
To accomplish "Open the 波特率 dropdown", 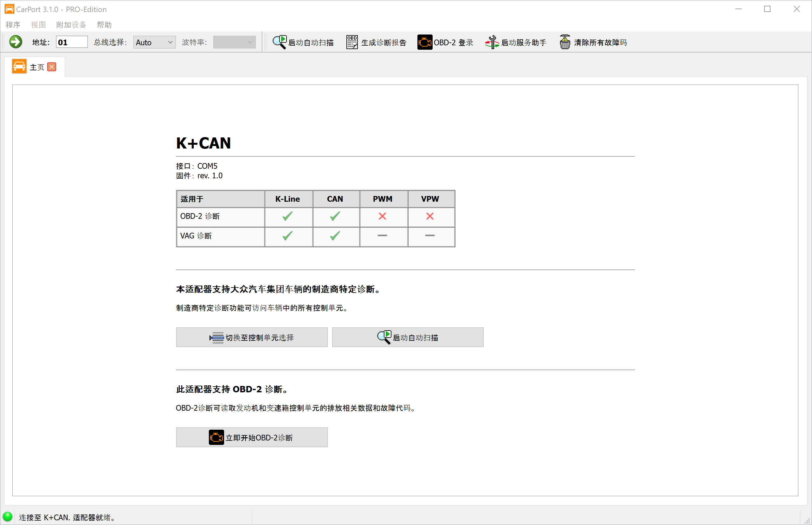I will click(234, 42).
